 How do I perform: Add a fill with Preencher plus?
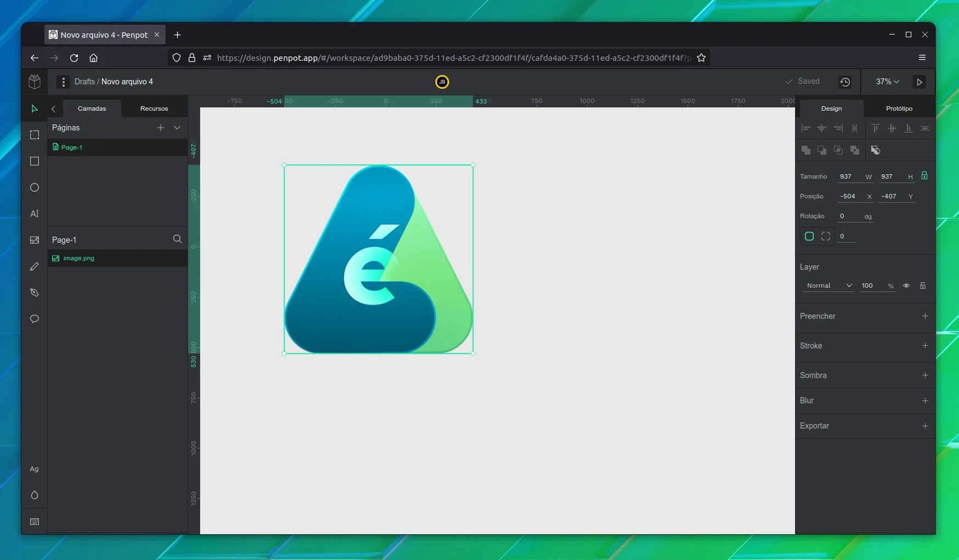pyautogui.click(x=925, y=316)
